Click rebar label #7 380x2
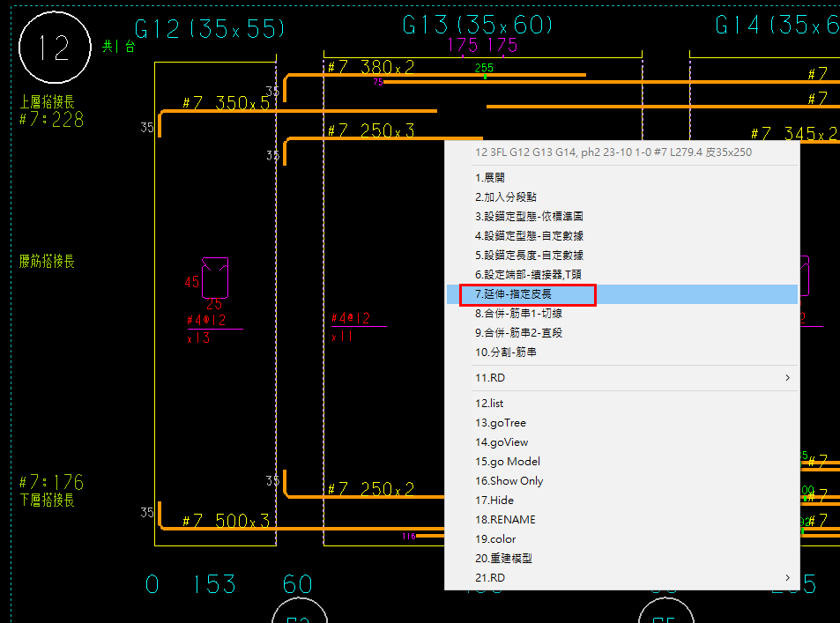840x623 pixels. click(371, 67)
